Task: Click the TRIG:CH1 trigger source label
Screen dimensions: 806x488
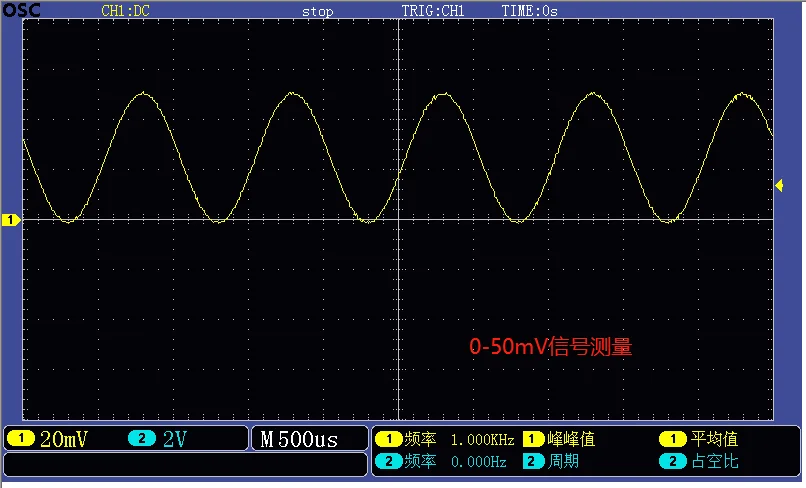Action: 433,11
